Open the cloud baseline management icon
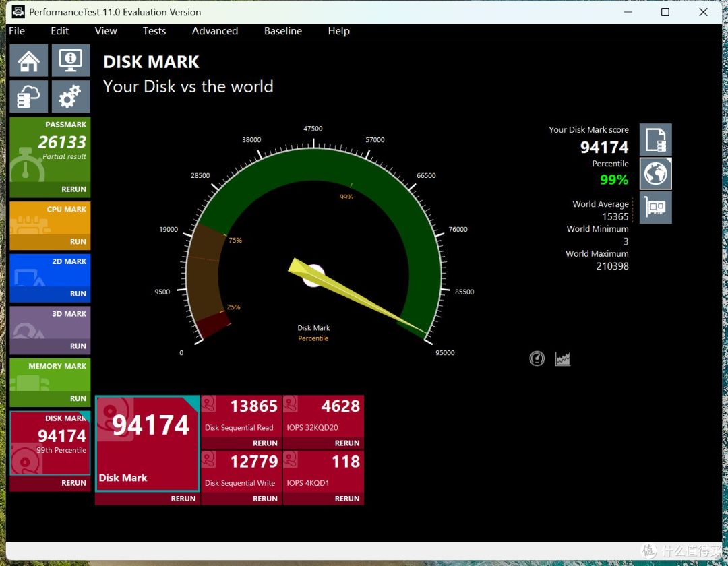This screenshot has height=566, width=728. tap(29, 96)
